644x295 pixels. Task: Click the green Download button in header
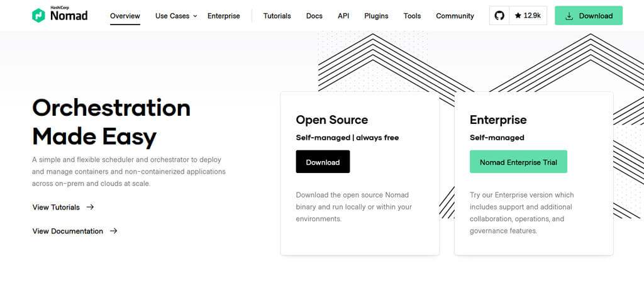click(x=589, y=16)
